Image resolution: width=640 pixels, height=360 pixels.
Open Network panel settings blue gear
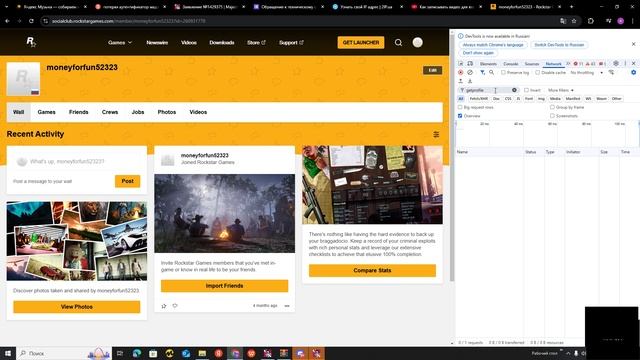tap(633, 72)
